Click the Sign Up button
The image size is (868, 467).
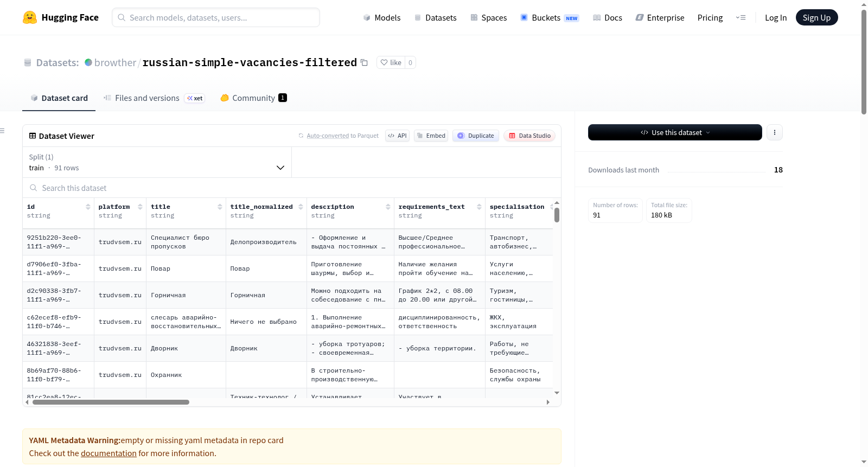pos(816,17)
